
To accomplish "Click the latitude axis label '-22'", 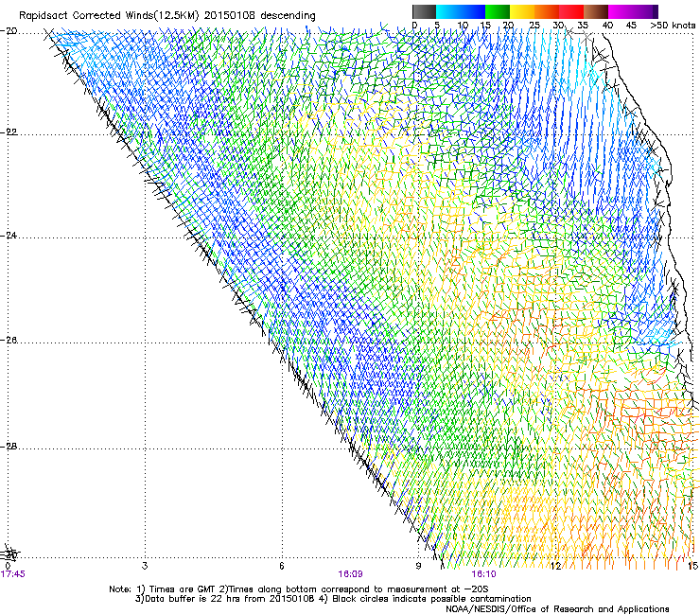I will (9, 132).
